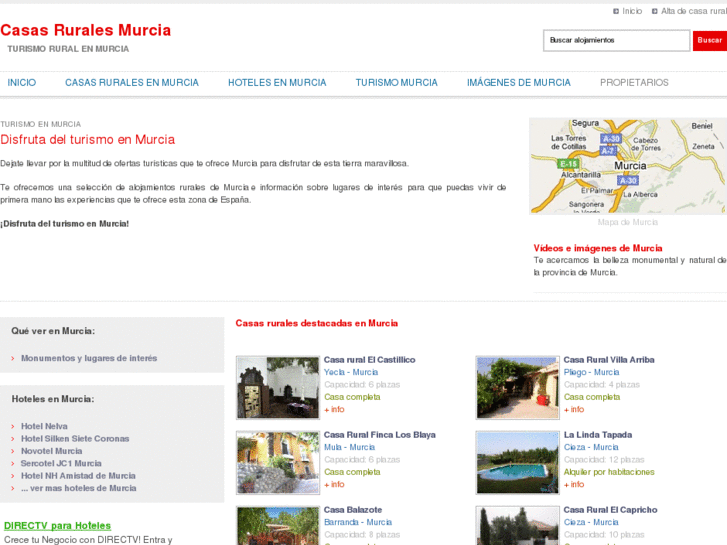
Task: Open the Alta de casa rural link
Action: pyautogui.click(x=694, y=11)
